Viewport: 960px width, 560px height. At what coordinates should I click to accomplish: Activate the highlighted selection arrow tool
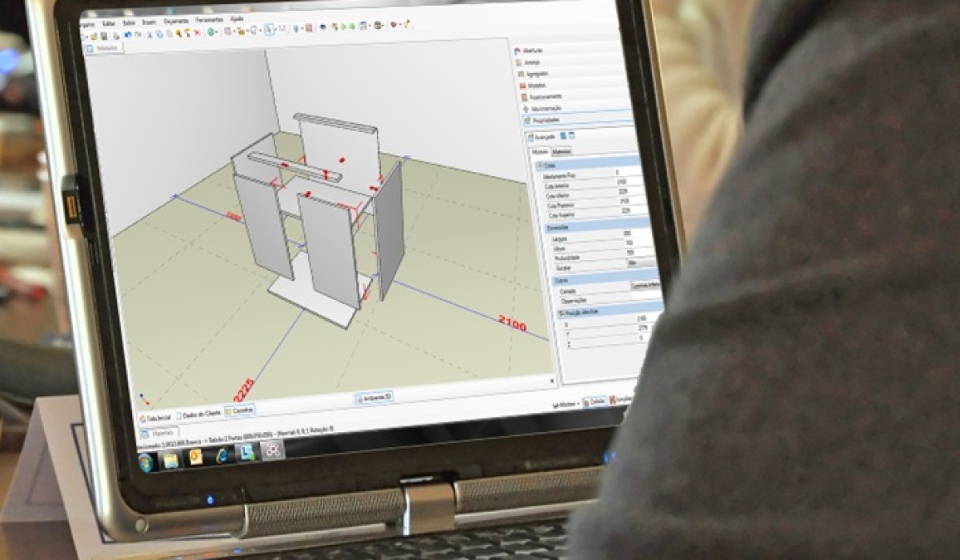click(269, 30)
